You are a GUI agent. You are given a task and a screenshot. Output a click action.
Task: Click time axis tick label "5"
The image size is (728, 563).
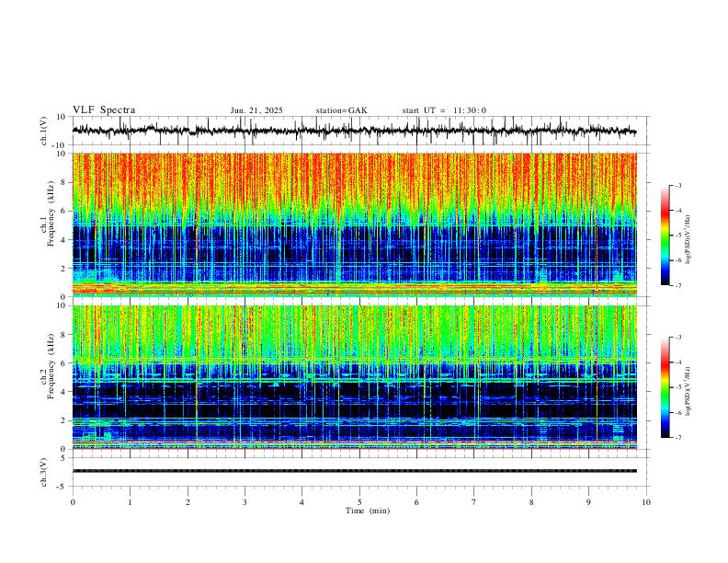click(x=359, y=502)
